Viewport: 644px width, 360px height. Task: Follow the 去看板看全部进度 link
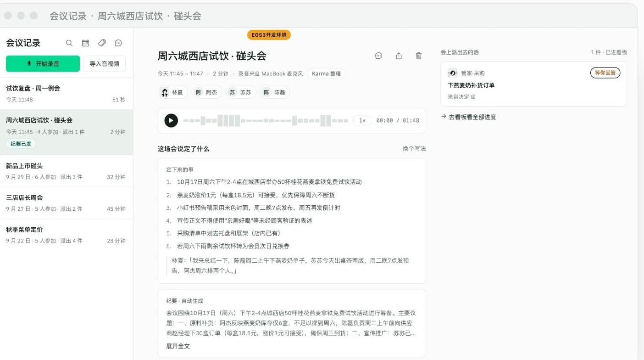[x=468, y=117]
